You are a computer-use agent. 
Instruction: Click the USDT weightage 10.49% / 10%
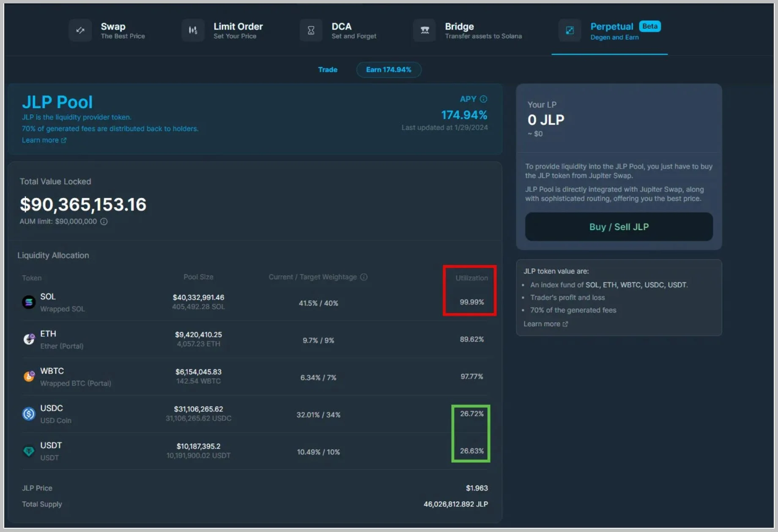[318, 452]
